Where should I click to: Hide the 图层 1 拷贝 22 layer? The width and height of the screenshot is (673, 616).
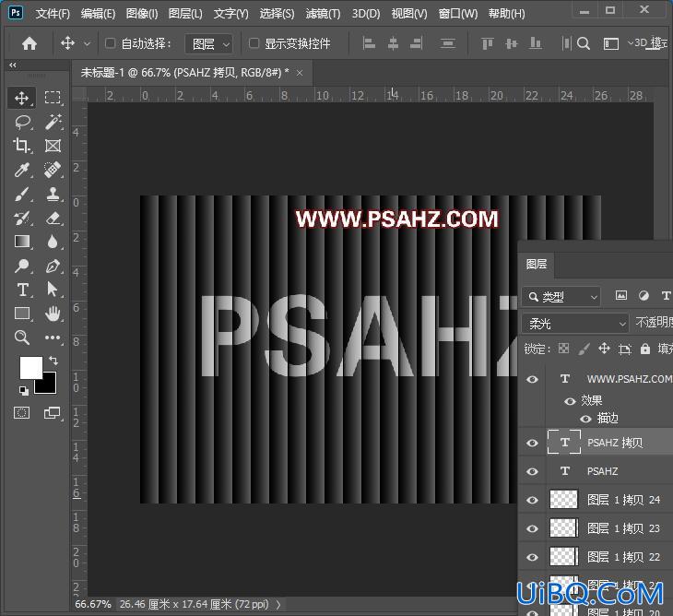point(532,557)
